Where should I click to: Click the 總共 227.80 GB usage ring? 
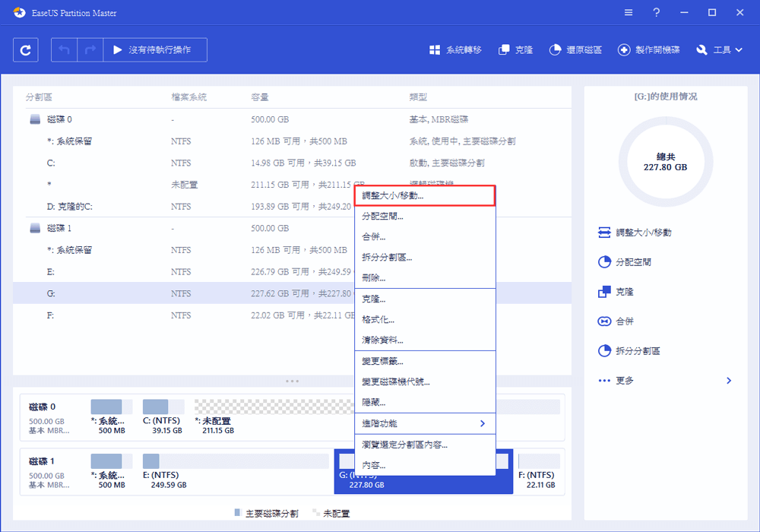[666, 163]
